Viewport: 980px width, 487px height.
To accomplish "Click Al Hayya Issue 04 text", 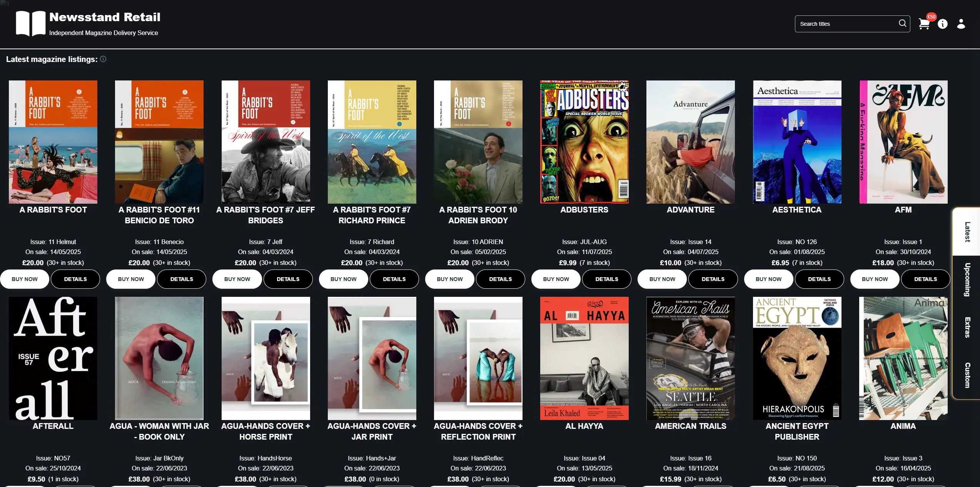I will pos(584,458).
